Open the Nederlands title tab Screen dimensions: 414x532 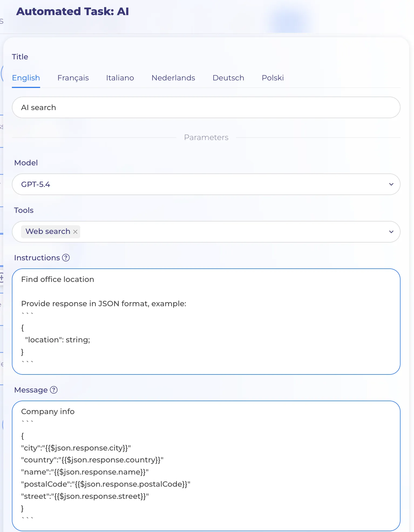[x=173, y=78]
